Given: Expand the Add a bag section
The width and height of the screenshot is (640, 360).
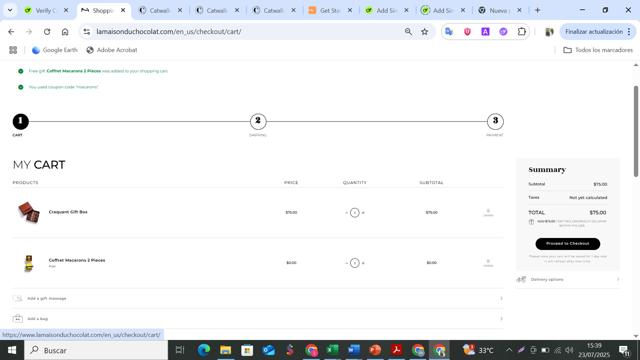Looking at the screenshot, I should [x=258, y=318].
